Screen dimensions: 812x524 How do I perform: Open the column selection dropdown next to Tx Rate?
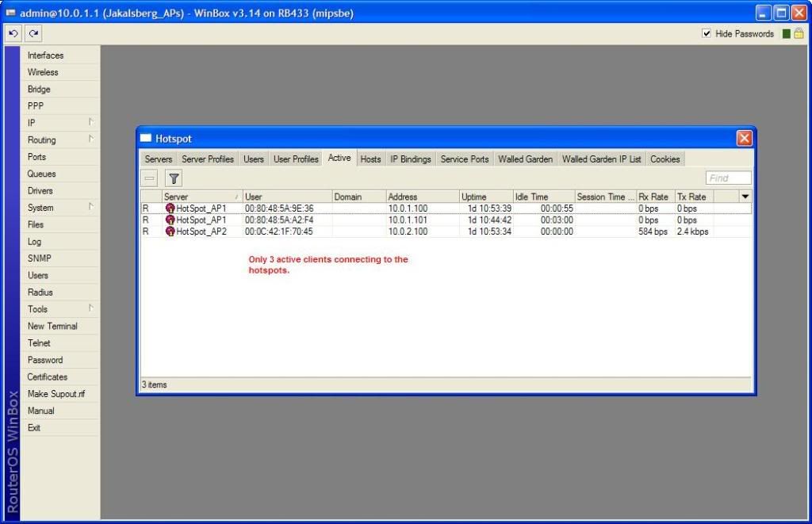point(744,196)
